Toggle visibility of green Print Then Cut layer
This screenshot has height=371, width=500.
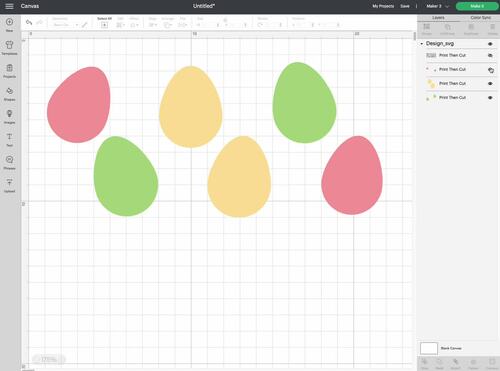tap(490, 98)
